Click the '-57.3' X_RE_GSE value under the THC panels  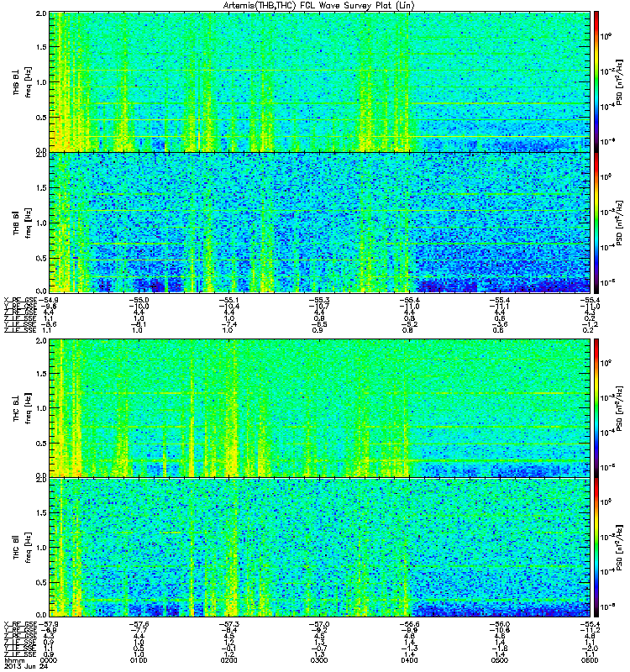[x=228, y=624]
